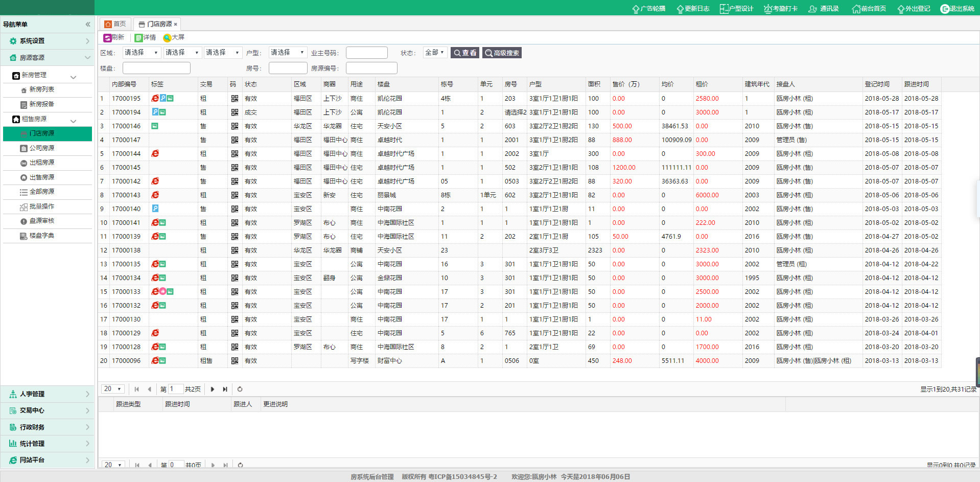Open 外出登记 in the top bar

click(914, 9)
